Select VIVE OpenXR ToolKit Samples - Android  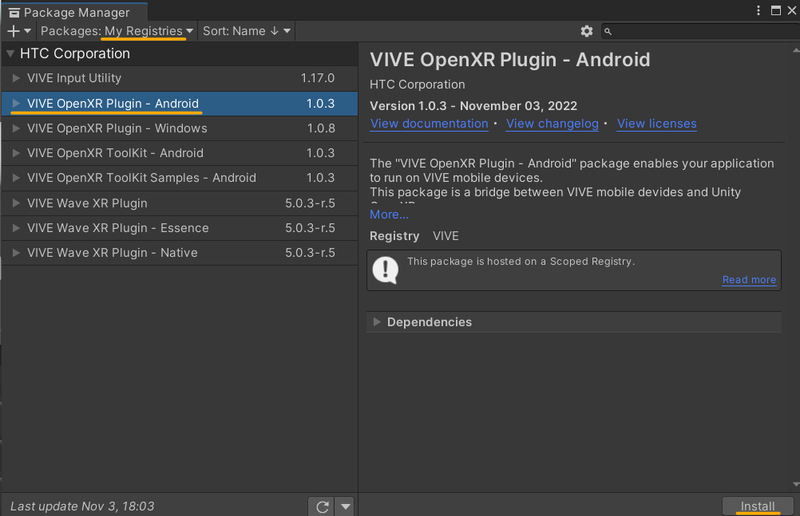click(180, 178)
